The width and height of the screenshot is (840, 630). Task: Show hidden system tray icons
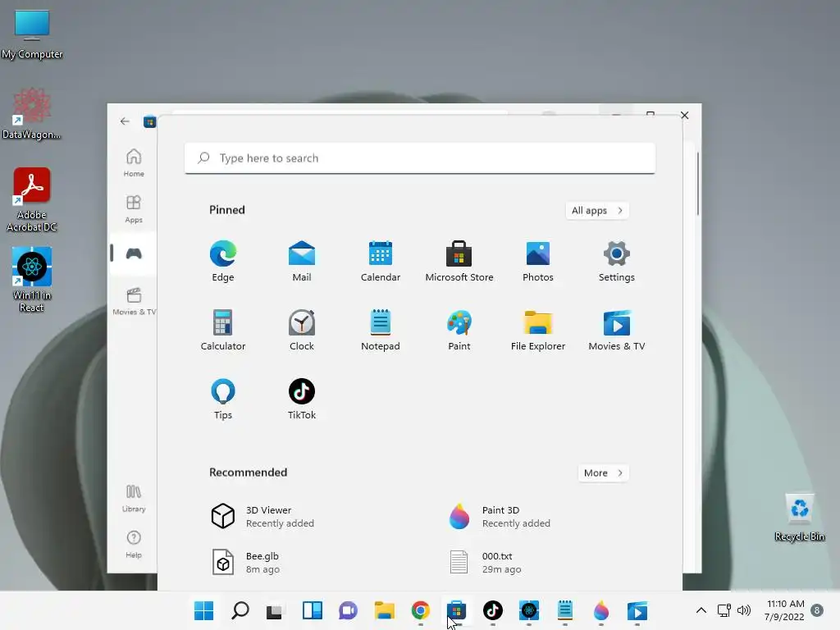pyautogui.click(x=701, y=610)
